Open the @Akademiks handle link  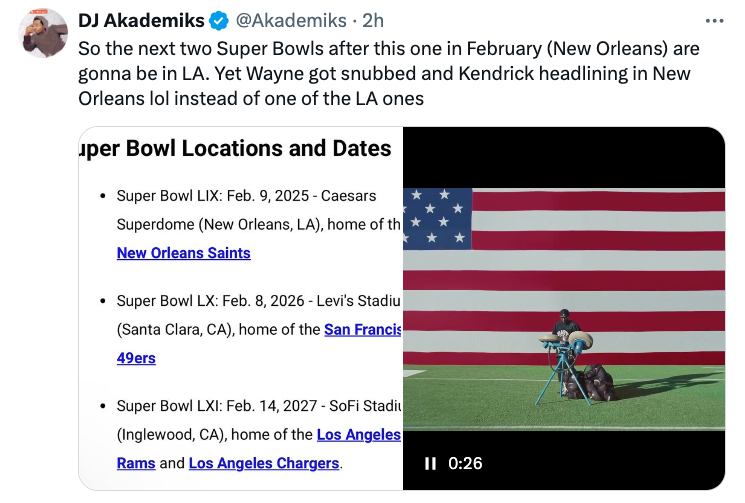[x=291, y=21]
